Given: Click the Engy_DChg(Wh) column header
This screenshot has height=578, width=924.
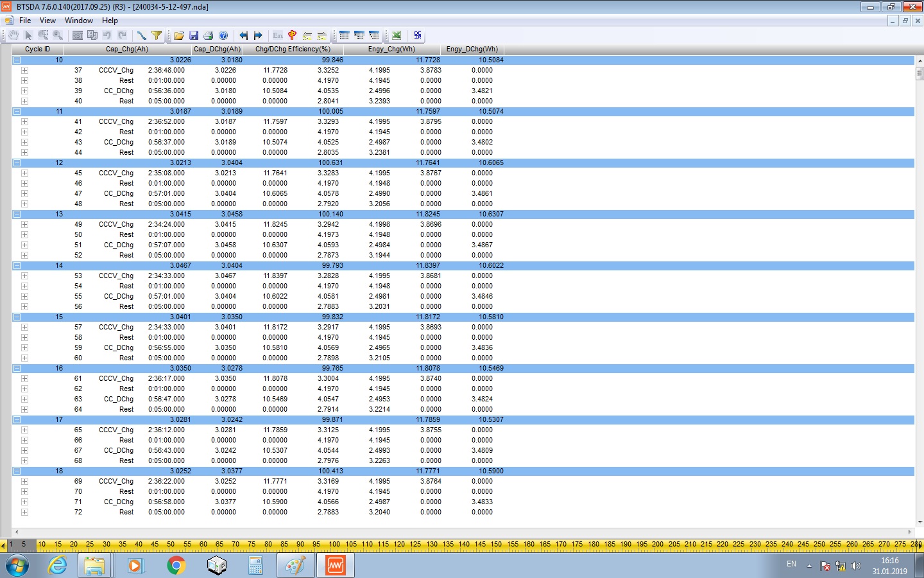Looking at the screenshot, I should click(472, 49).
